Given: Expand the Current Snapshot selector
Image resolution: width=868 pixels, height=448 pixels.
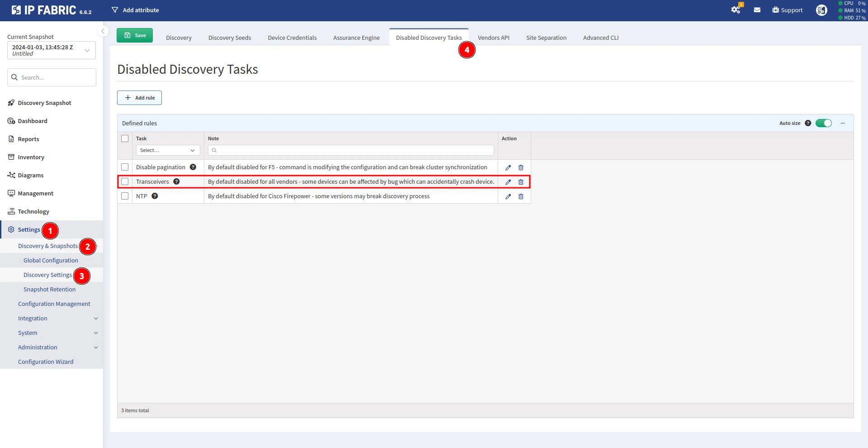Looking at the screenshot, I should click(x=52, y=50).
